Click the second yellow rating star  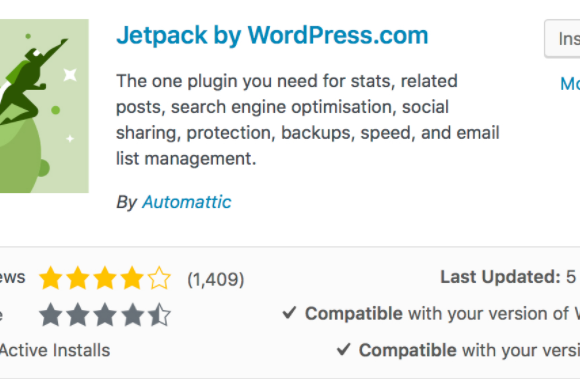78,278
